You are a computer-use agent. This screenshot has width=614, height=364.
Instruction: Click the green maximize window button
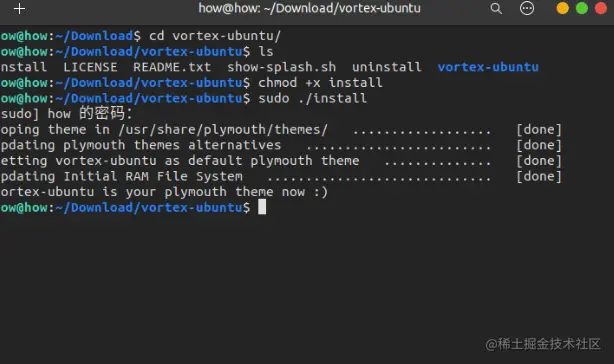(x=582, y=8)
